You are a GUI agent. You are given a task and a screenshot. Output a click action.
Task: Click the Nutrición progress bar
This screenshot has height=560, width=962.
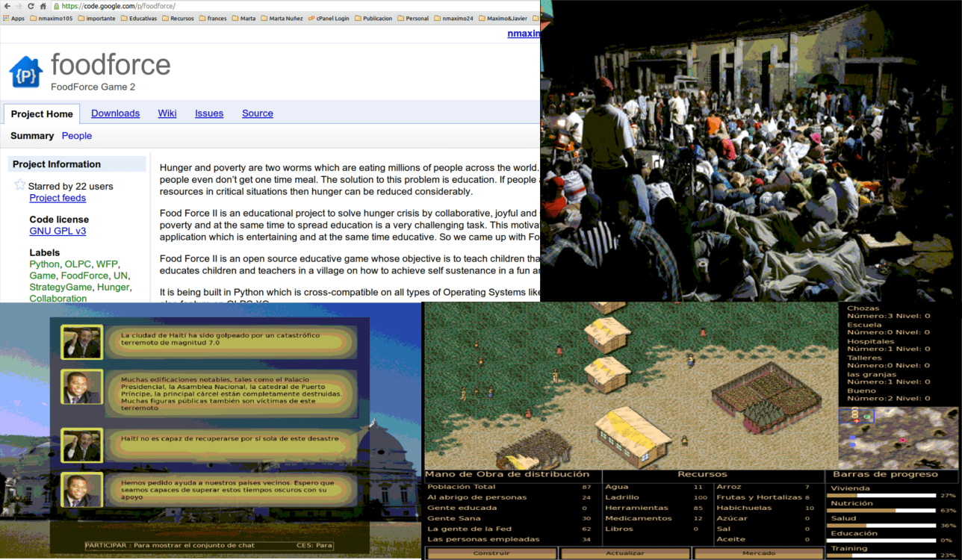(x=881, y=511)
